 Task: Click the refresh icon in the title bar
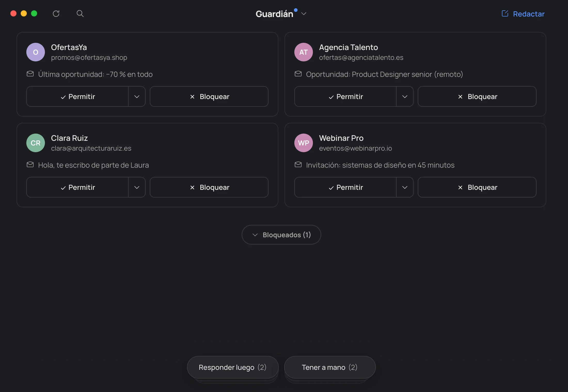pyautogui.click(x=56, y=14)
